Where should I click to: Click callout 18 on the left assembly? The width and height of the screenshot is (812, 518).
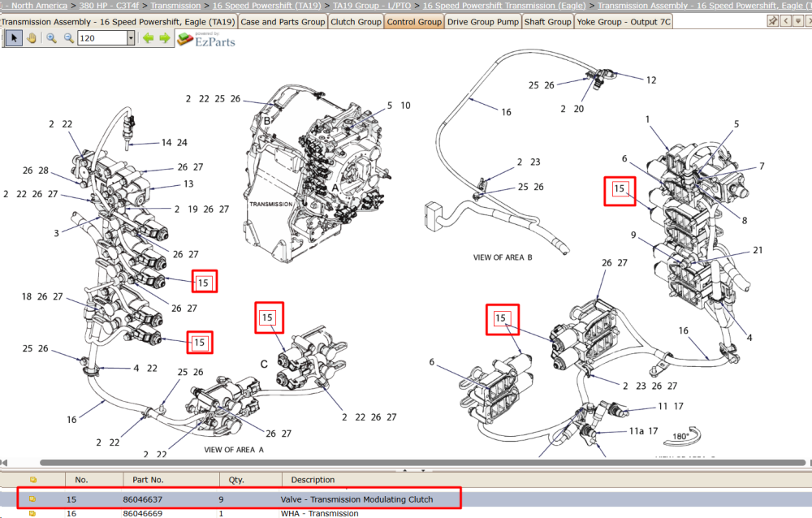coord(27,297)
